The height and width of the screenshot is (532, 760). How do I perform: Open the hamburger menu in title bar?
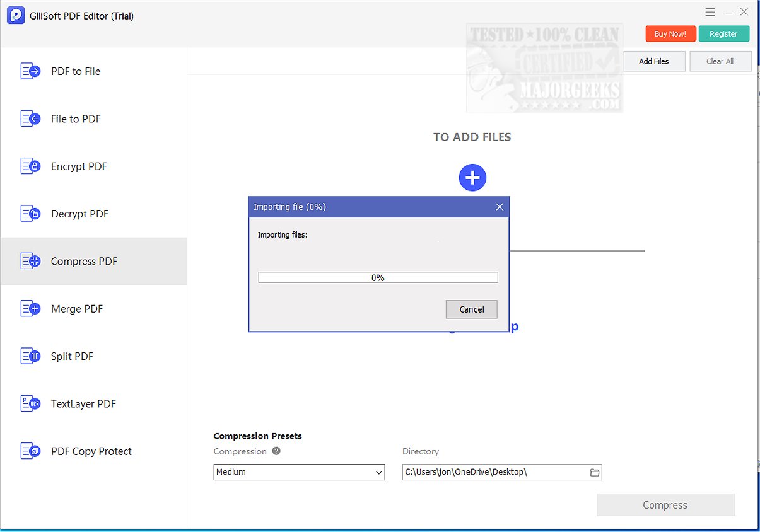click(710, 12)
